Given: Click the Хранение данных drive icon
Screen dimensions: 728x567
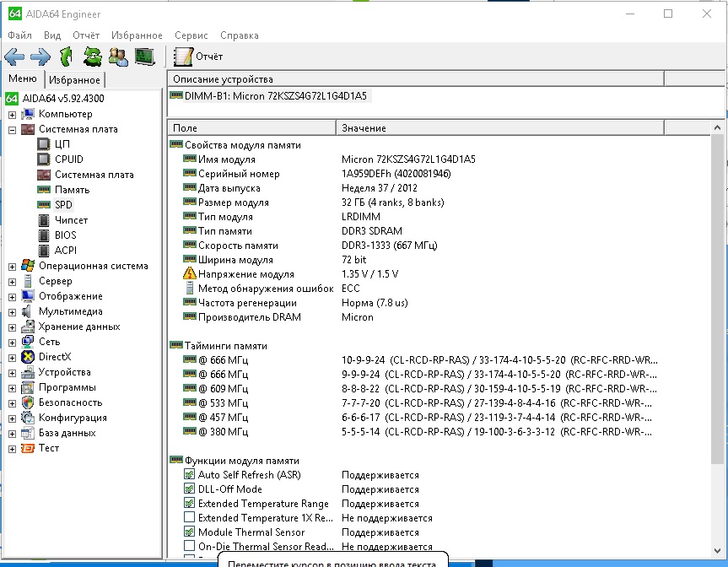Looking at the screenshot, I should [28, 327].
